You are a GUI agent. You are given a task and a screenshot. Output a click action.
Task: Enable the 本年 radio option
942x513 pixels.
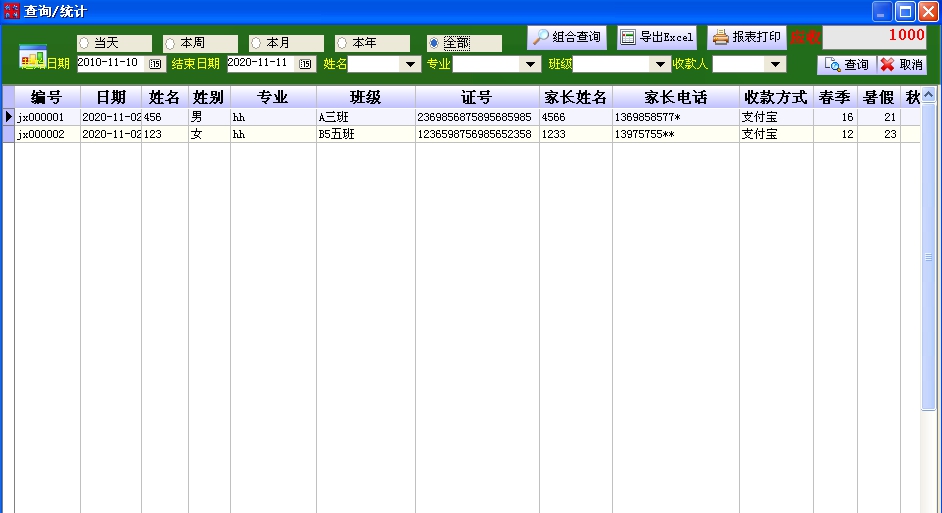[x=342, y=44]
